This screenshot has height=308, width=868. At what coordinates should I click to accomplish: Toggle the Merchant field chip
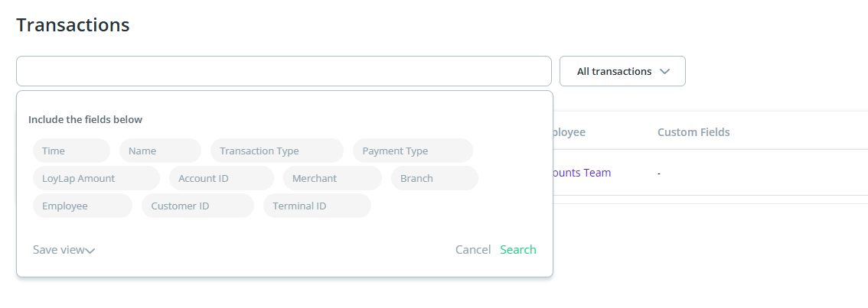[331, 178]
